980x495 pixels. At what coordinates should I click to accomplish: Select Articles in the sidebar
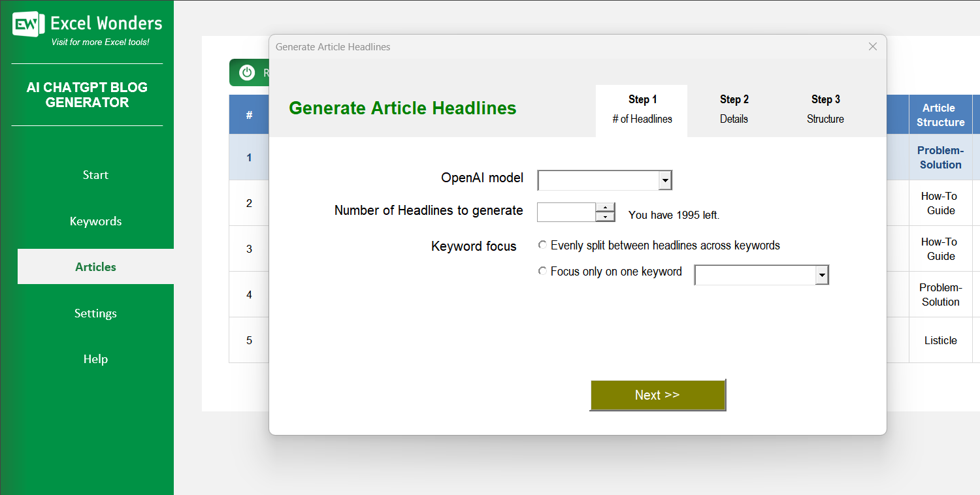tap(95, 266)
